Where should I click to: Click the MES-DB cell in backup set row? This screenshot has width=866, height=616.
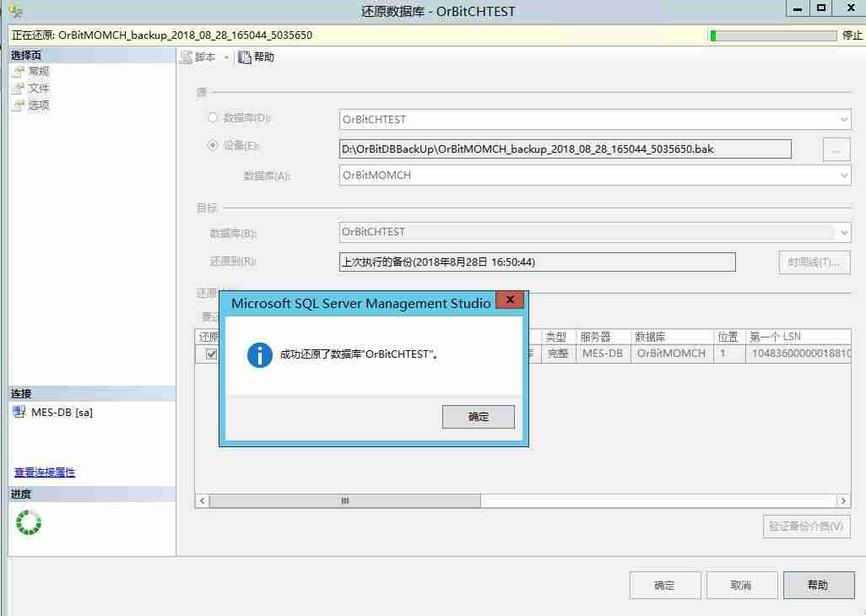coord(603,354)
